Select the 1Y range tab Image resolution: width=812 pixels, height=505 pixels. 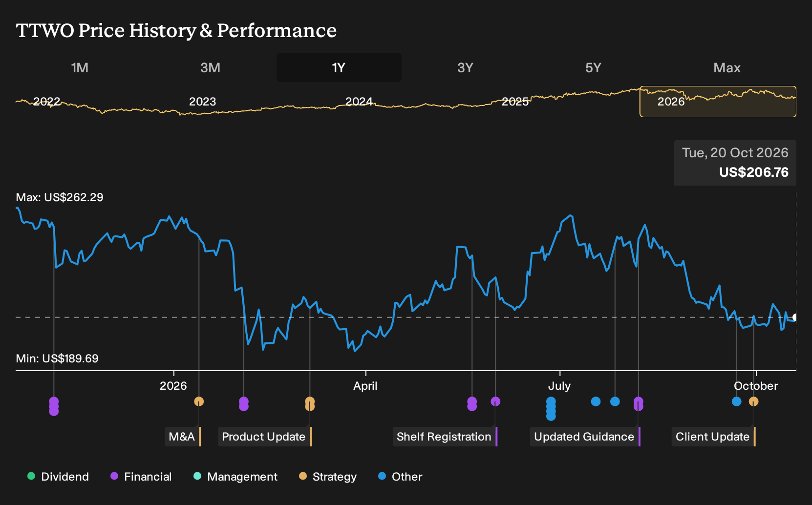[x=339, y=67]
